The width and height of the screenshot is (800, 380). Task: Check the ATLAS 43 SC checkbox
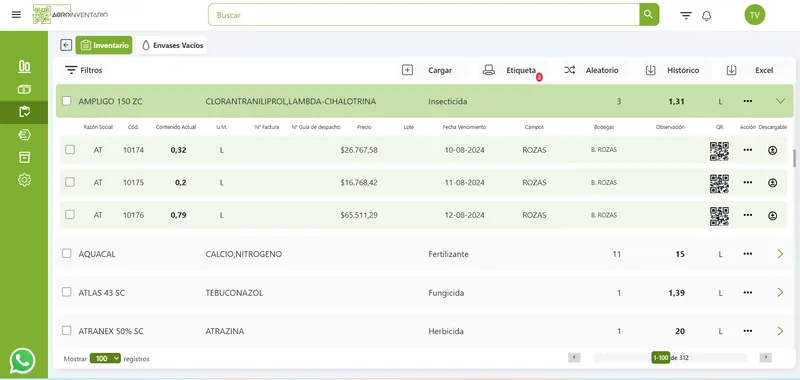click(66, 292)
